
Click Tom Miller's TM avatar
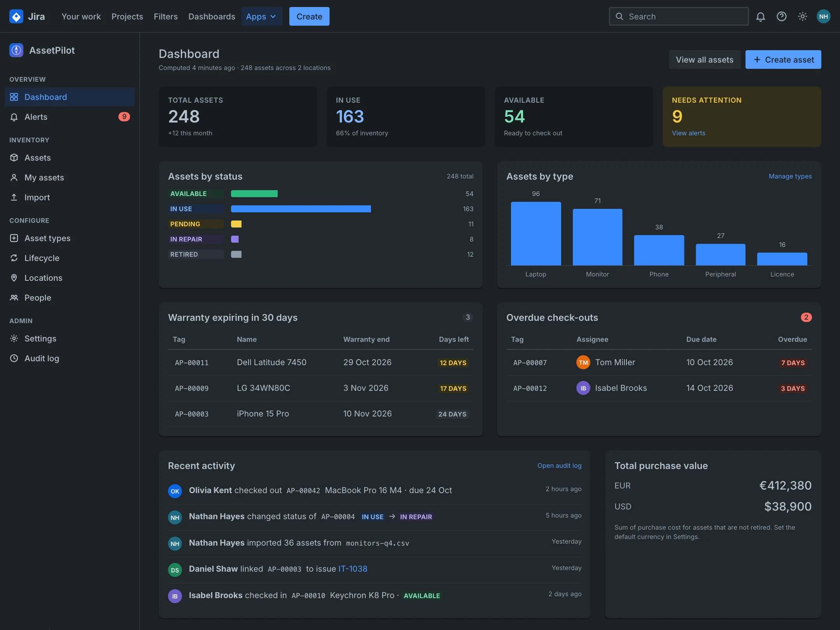583,362
